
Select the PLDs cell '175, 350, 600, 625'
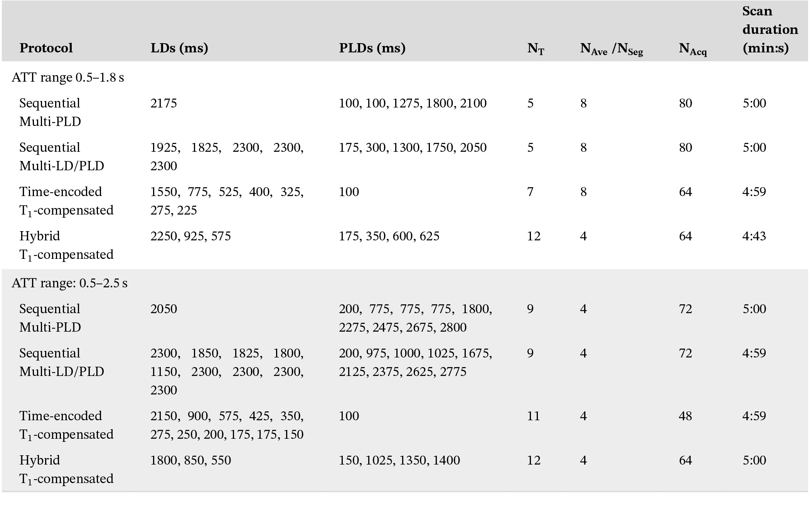(x=389, y=236)
